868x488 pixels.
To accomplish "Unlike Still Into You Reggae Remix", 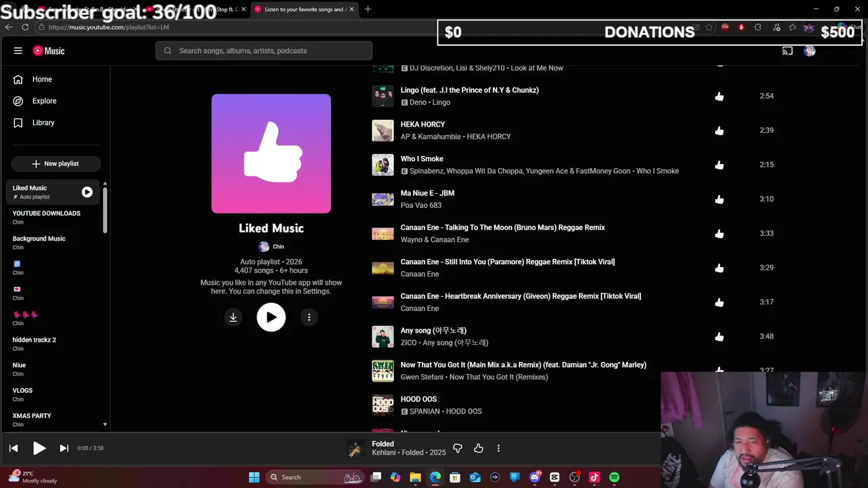I will click(719, 268).
